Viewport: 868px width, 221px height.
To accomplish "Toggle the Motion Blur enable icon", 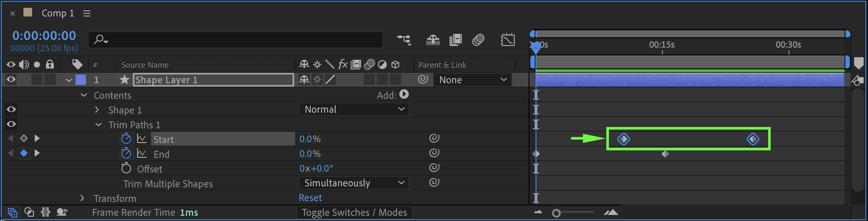I will (x=478, y=40).
